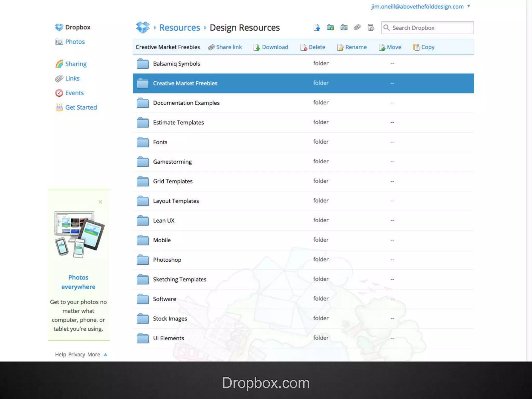The image size is (532, 399).
Task: Select the Layout Templates folder
Action: pos(303,201)
